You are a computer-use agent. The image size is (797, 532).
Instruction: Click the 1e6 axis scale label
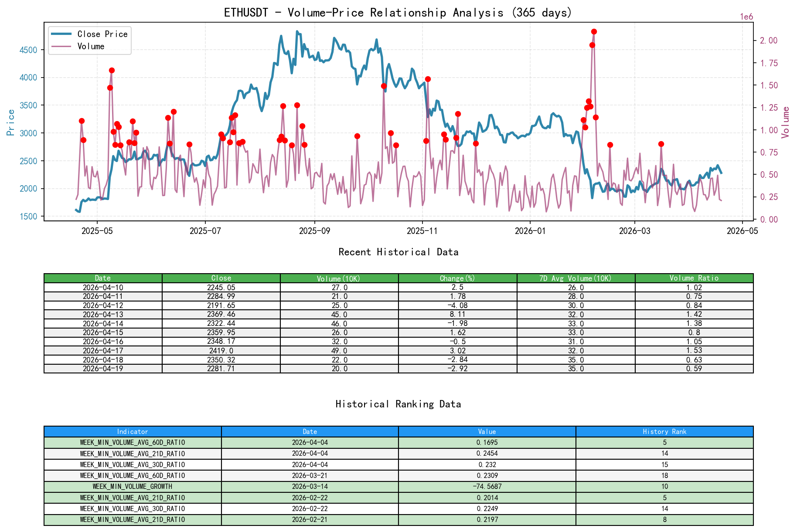coord(746,17)
